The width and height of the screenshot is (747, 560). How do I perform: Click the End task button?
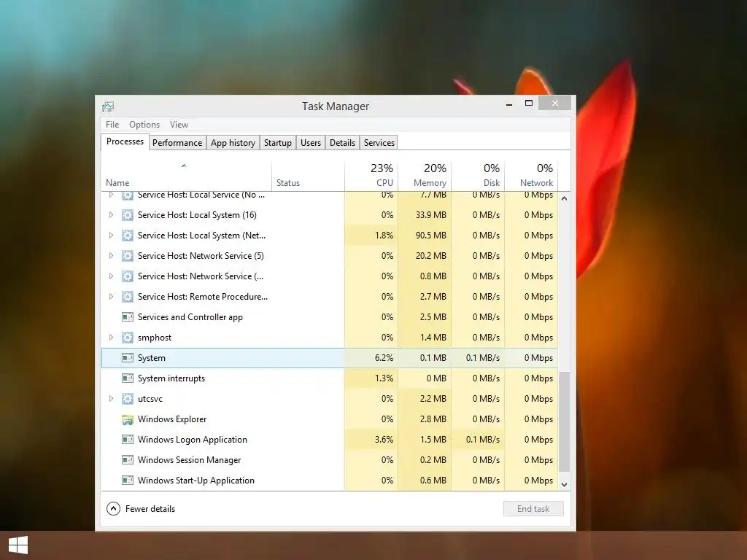[533, 509]
